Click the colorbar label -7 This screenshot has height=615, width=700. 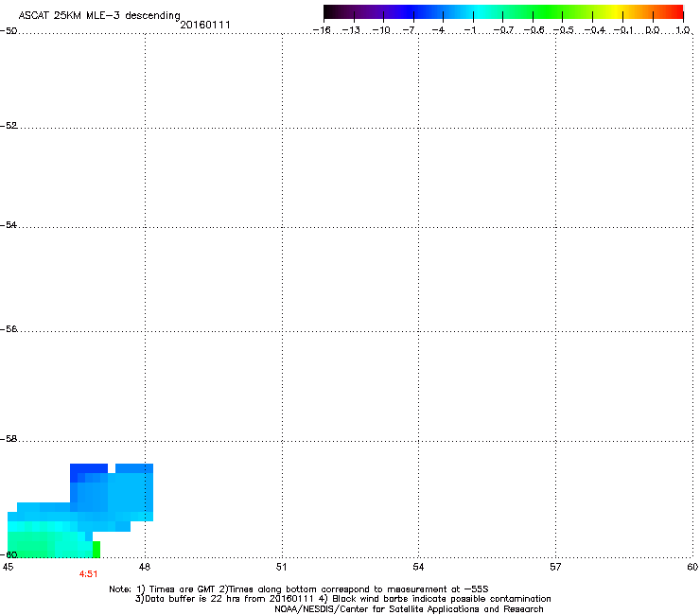point(410,30)
